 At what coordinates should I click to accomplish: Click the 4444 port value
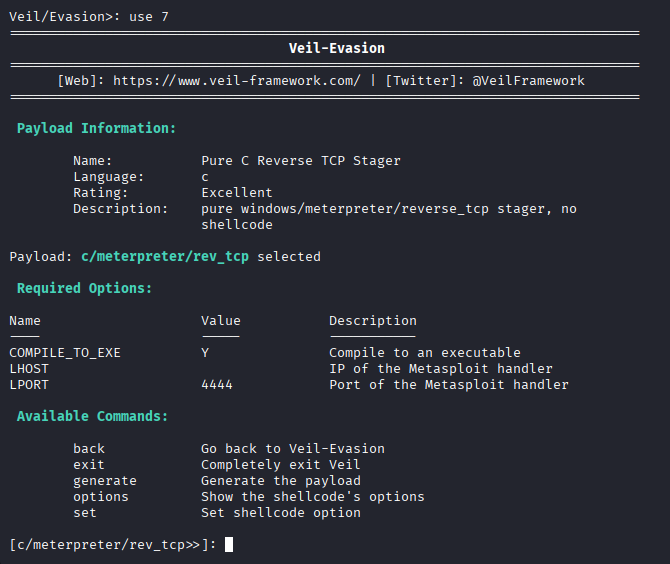[x=217, y=384]
